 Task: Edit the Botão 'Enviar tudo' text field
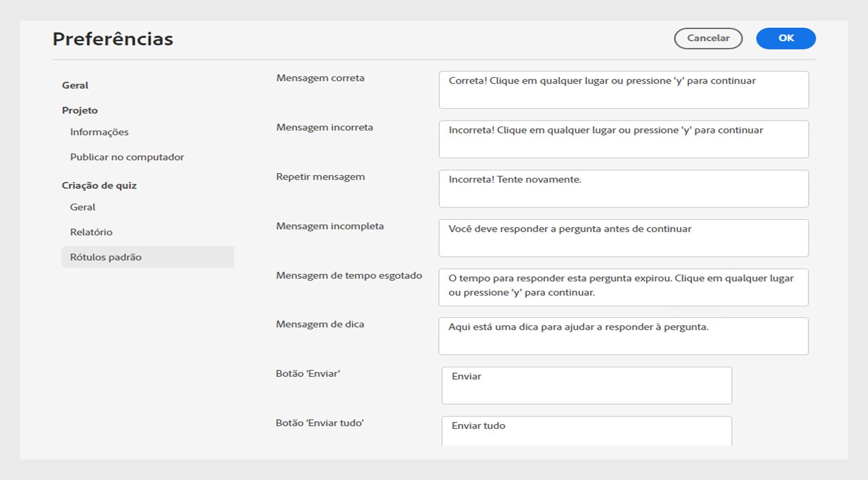click(x=586, y=431)
